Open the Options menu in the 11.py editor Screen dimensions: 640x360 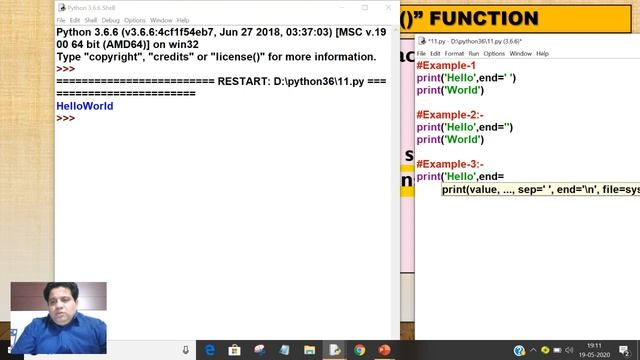[494, 53]
